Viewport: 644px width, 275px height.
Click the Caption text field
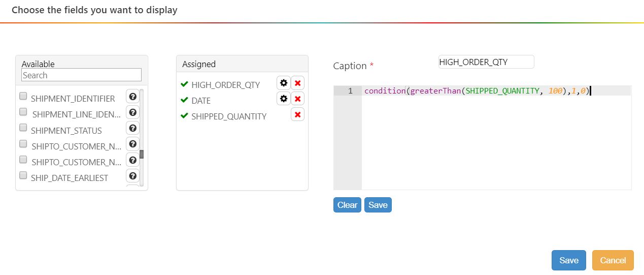[x=486, y=62]
